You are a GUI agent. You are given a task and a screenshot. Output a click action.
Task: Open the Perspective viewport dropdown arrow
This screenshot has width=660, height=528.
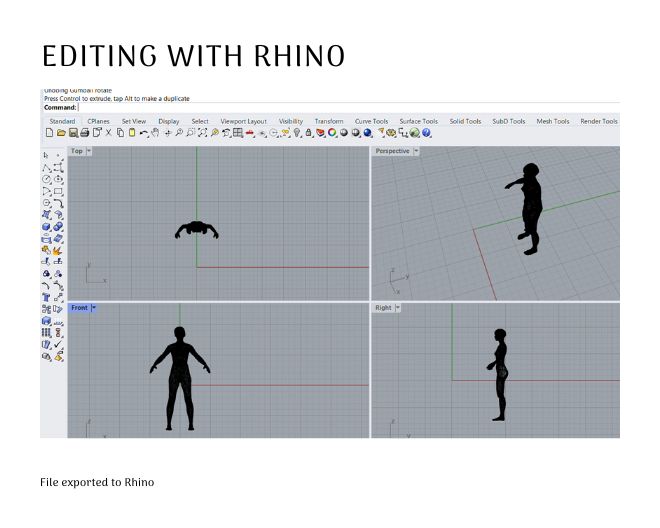(x=416, y=151)
